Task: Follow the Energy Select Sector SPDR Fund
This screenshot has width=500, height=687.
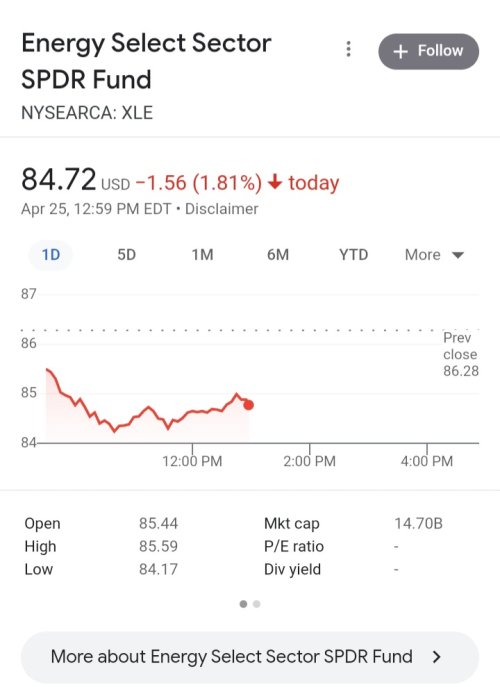Action: point(429,51)
